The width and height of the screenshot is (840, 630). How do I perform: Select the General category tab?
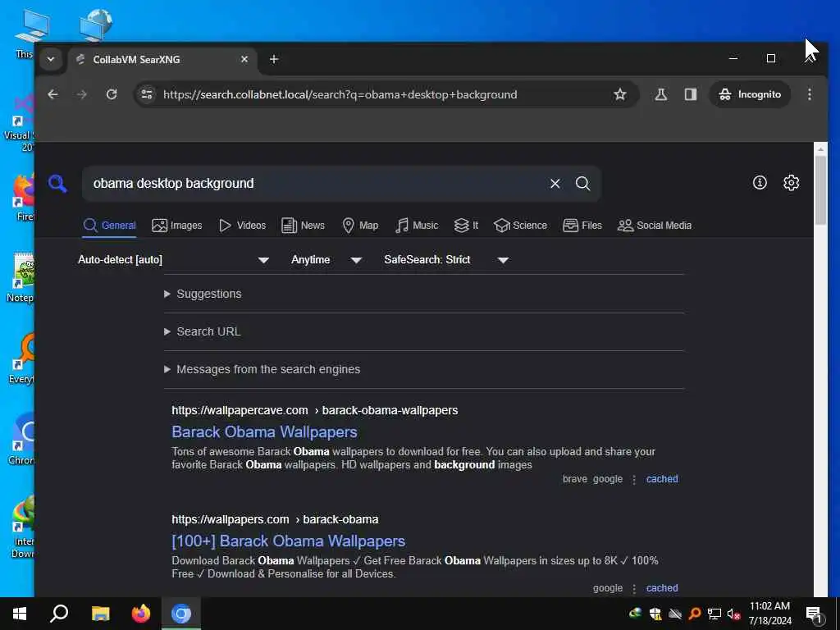(x=109, y=226)
